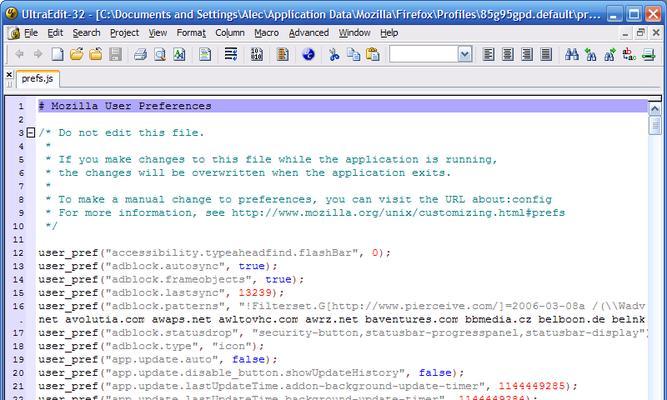Click the second open-folder toolbar icon

[x=96, y=54]
